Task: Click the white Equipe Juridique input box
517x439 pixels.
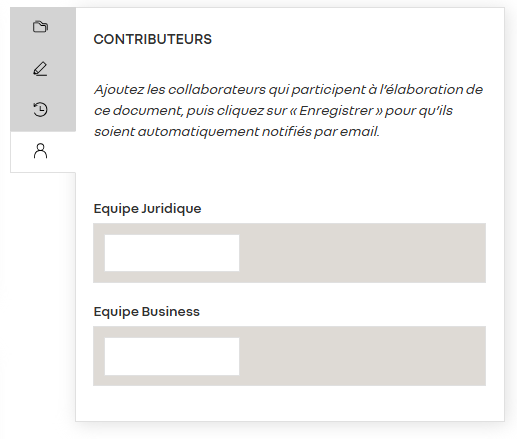Action: tap(172, 253)
